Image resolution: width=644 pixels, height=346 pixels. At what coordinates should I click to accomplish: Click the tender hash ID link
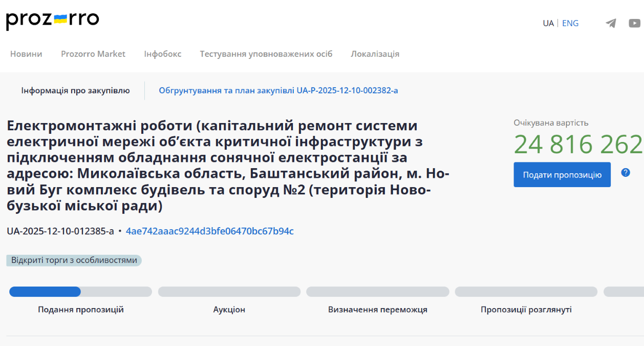pyautogui.click(x=210, y=231)
